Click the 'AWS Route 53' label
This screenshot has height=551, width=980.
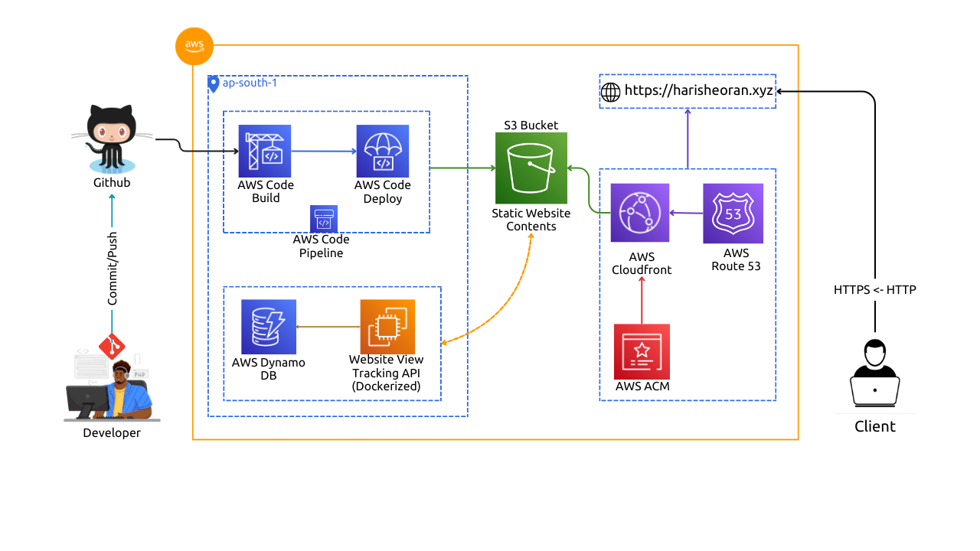(x=736, y=259)
